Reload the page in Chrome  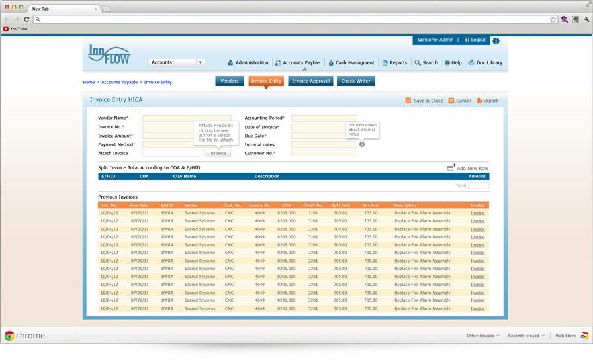coord(26,19)
